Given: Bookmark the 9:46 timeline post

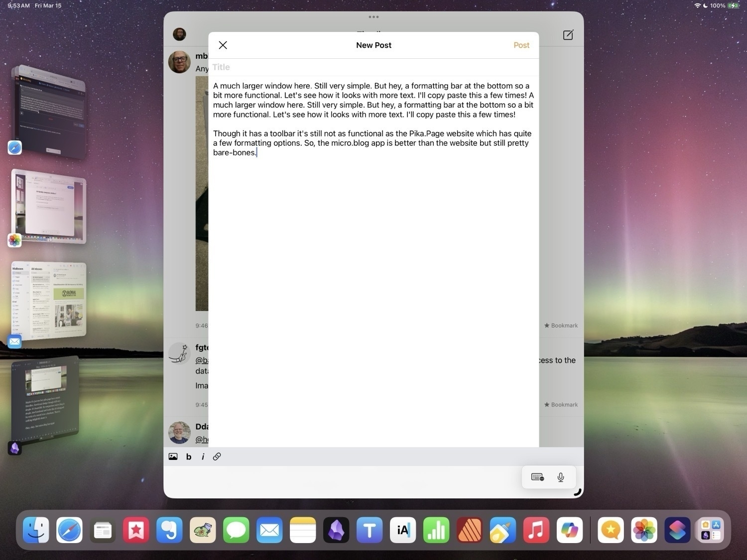Looking at the screenshot, I should (x=561, y=325).
